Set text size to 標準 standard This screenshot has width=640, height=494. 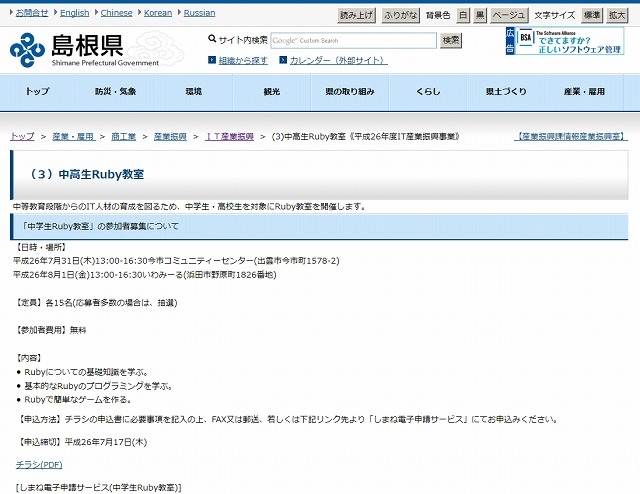coord(592,16)
